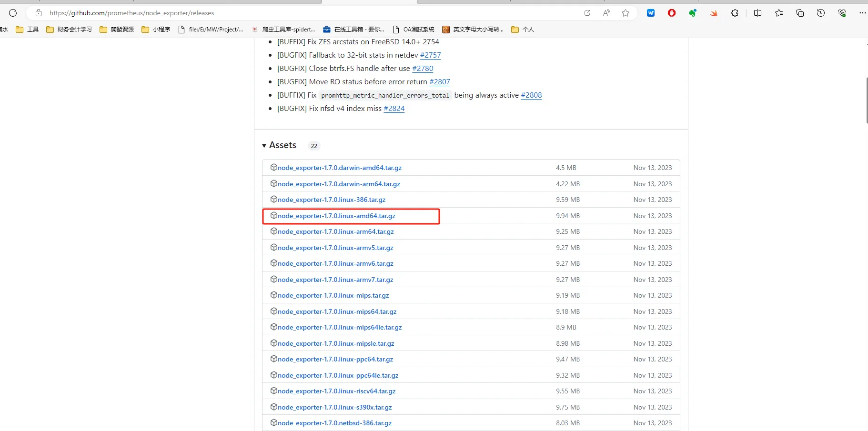Open Browser essentials heart icon
The image size is (868, 431).
[x=842, y=13]
